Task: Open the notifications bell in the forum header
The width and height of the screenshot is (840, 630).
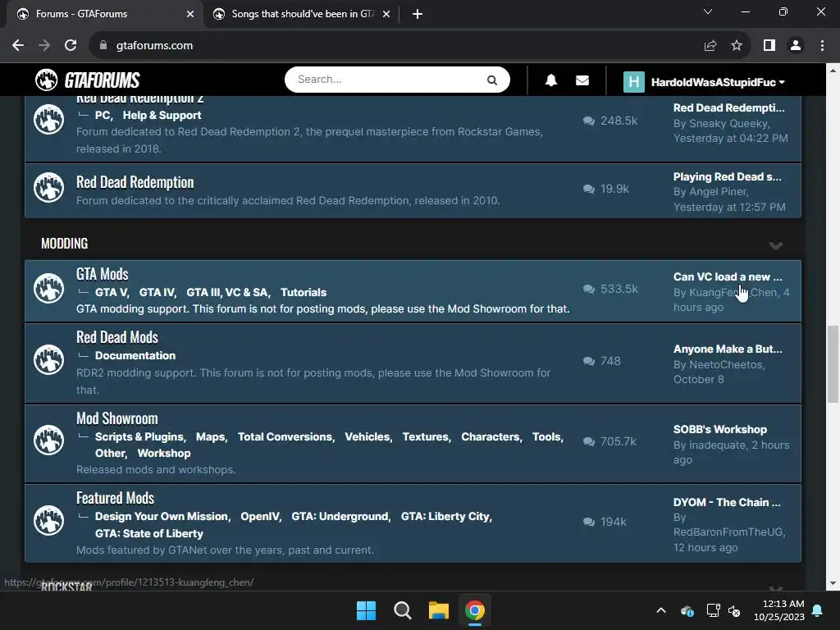Action: pyautogui.click(x=550, y=80)
